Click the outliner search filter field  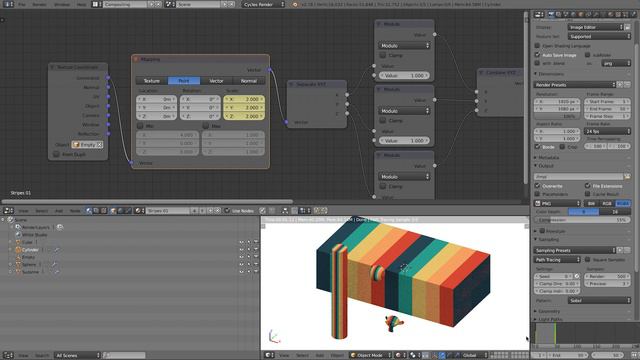(x=124, y=356)
